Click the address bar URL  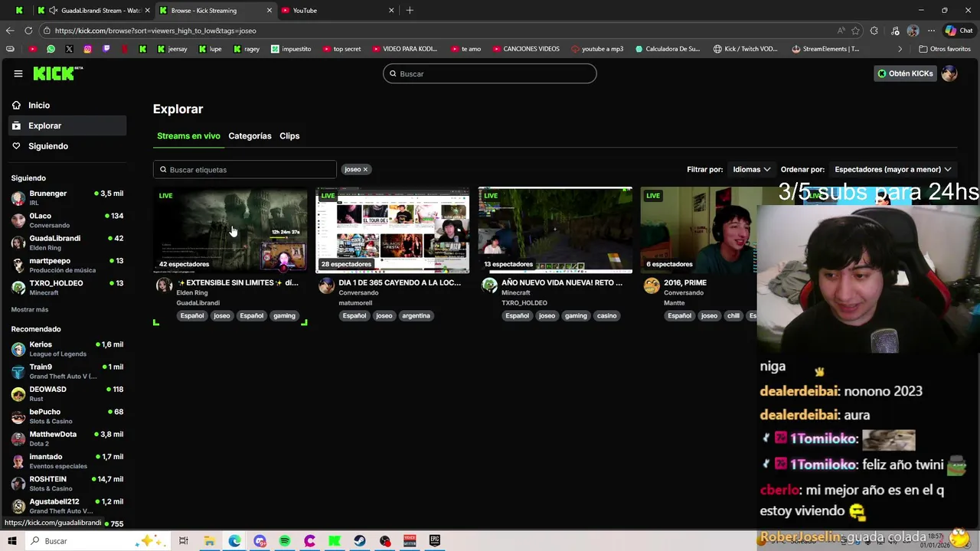155,31
